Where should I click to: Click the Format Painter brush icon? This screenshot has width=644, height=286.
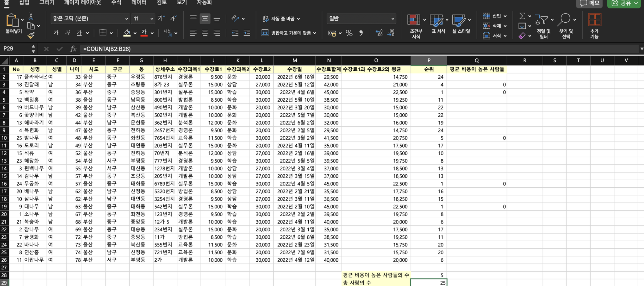(x=31, y=35)
